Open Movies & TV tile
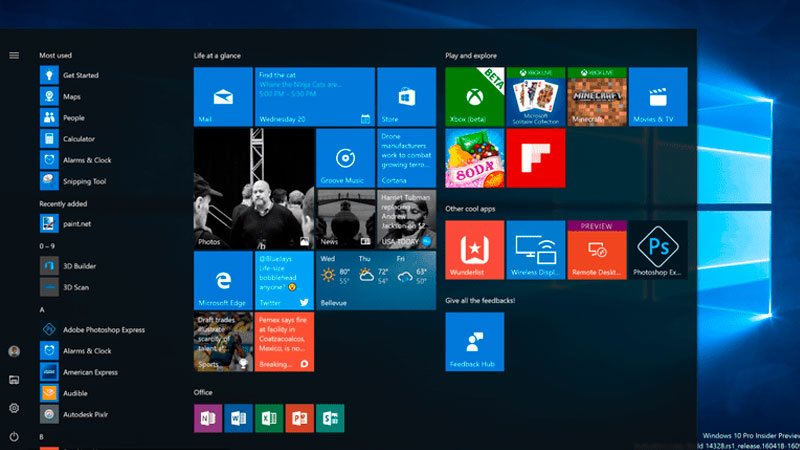 (x=657, y=97)
